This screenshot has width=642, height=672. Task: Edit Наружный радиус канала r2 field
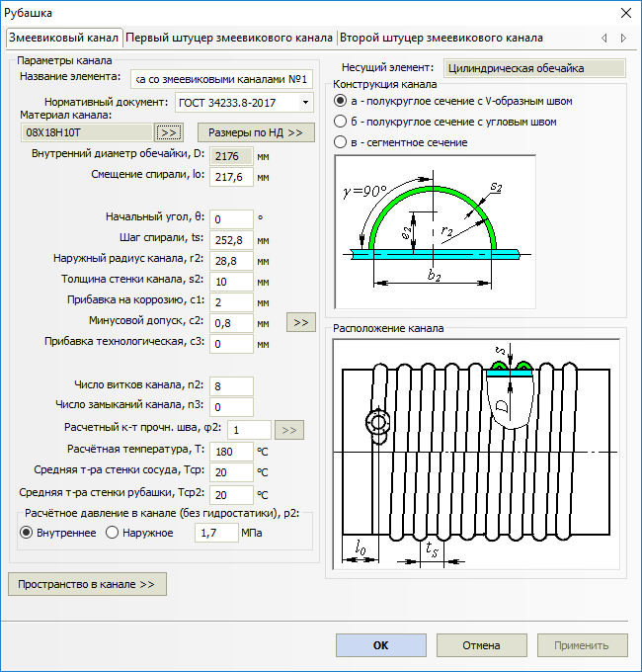(x=231, y=261)
